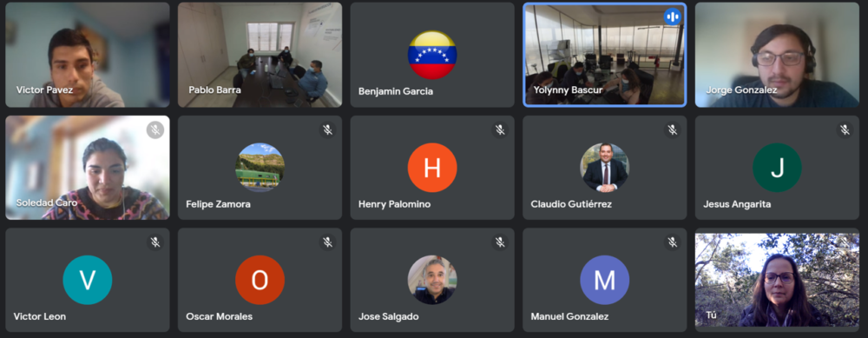Click muted mic icon on Claudio Gutiérrez's tile

point(673,129)
